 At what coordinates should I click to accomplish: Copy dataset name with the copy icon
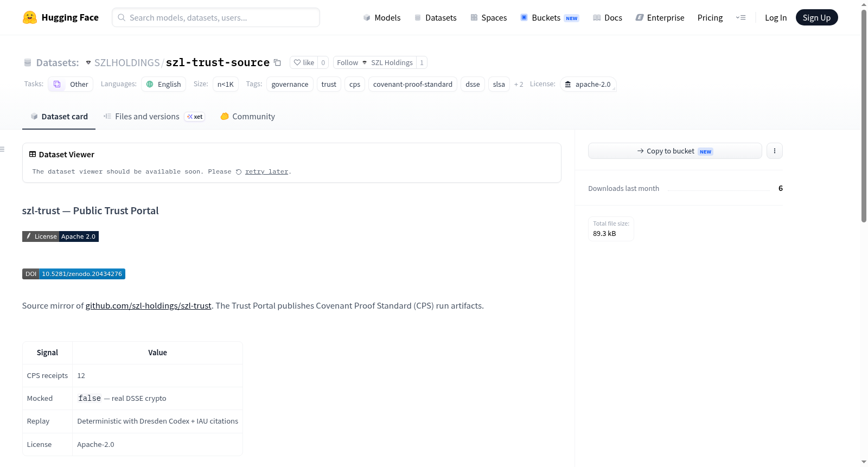coord(277,62)
